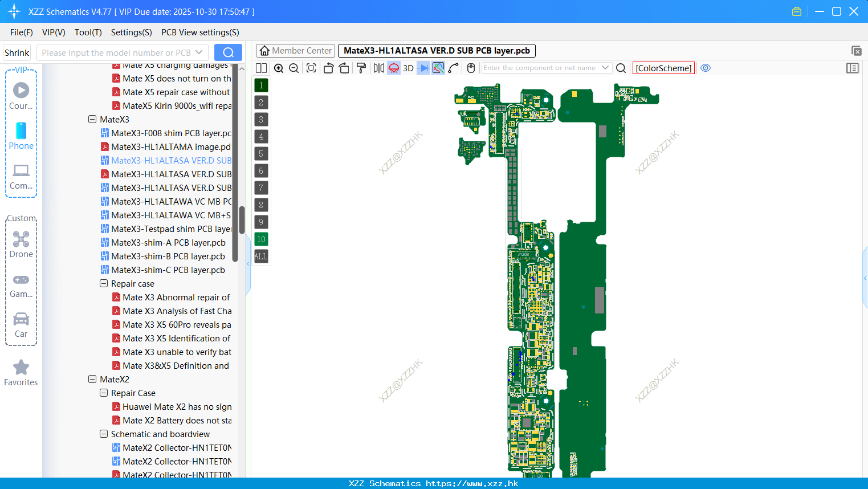
Task: Show layer 10 of the PCB
Action: click(x=261, y=239)
